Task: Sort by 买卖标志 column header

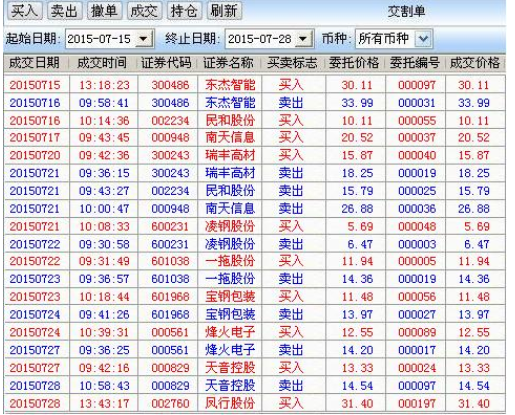Action: 292,63
